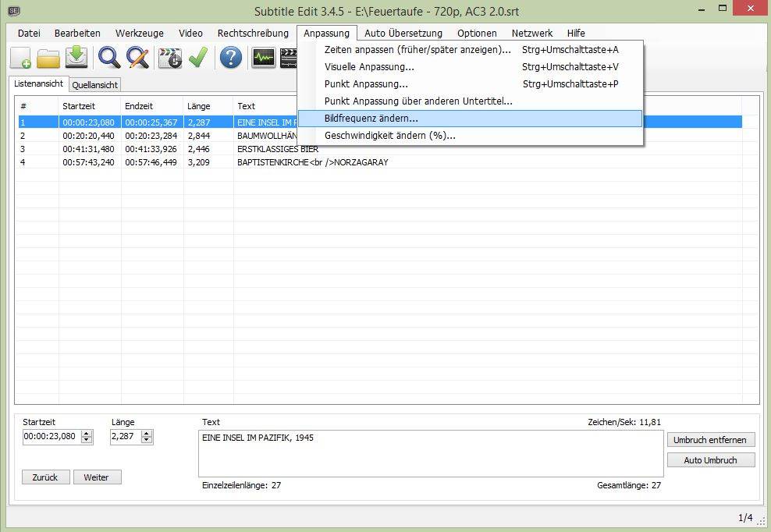The height and width of the screenshot is (532, 771).
Task: Close the open Anpassung menu
Action: 326,33
